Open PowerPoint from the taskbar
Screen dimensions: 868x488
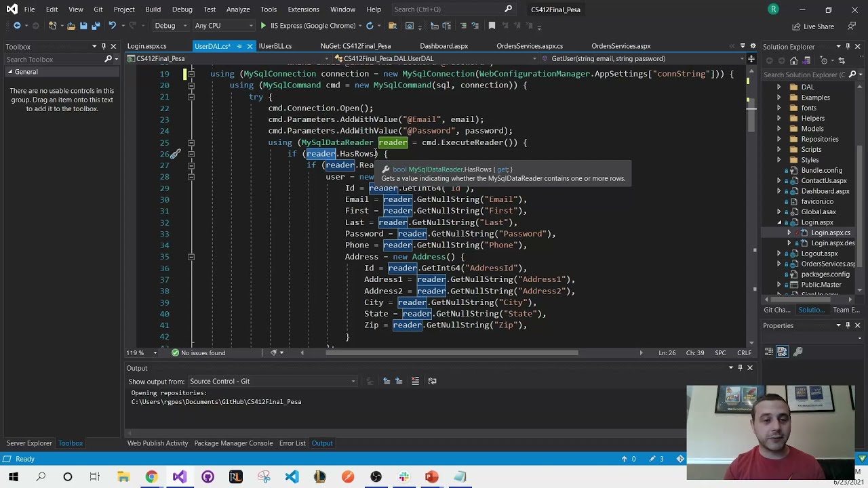[x=431, y=476]
